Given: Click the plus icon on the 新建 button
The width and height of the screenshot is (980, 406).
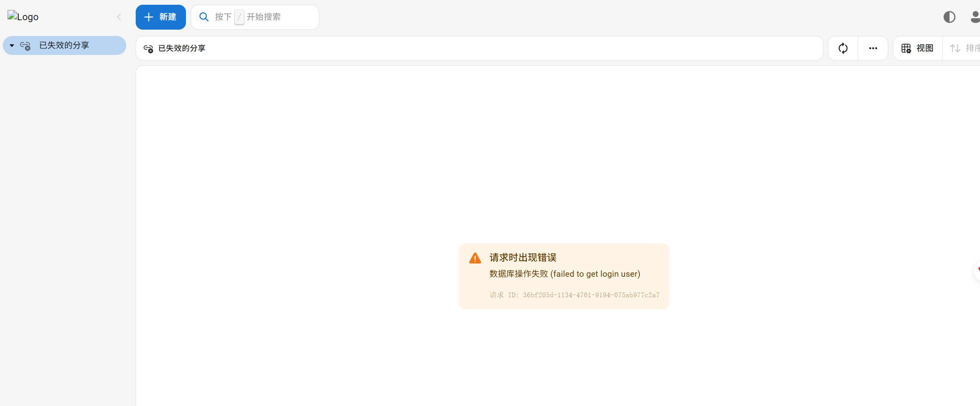Looking at the screenshot, I should [148, 17].
